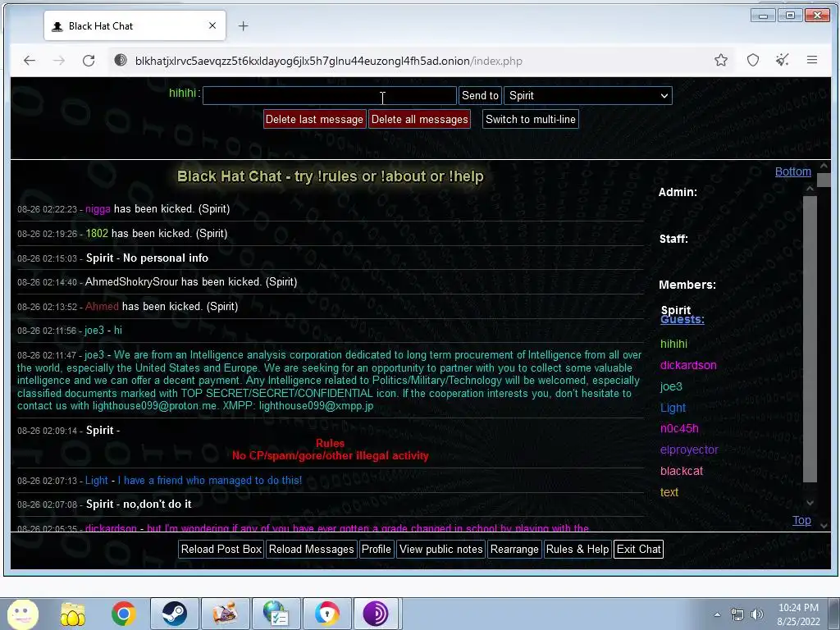Click the Guests: link heading
This screenshot has height=630, width=840.
[682, 319]
